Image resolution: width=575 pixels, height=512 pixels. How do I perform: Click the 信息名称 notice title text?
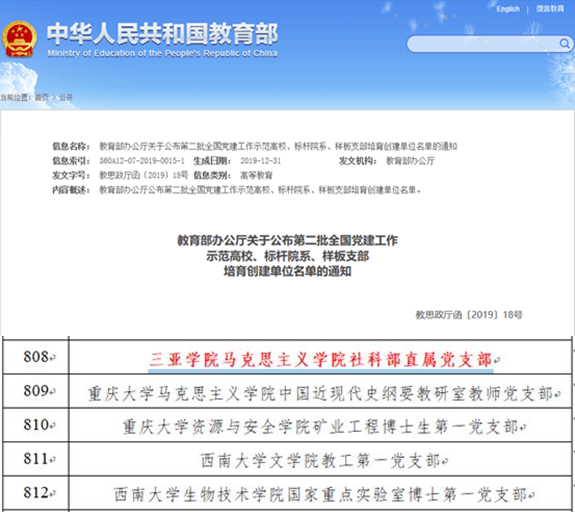(278, 146)
